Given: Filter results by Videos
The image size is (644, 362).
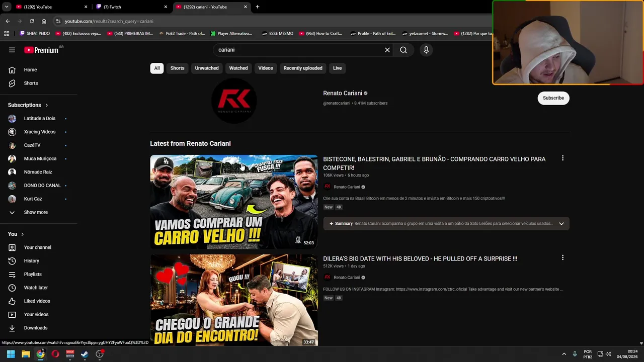Looking at the screenshot, I should 266,68.
